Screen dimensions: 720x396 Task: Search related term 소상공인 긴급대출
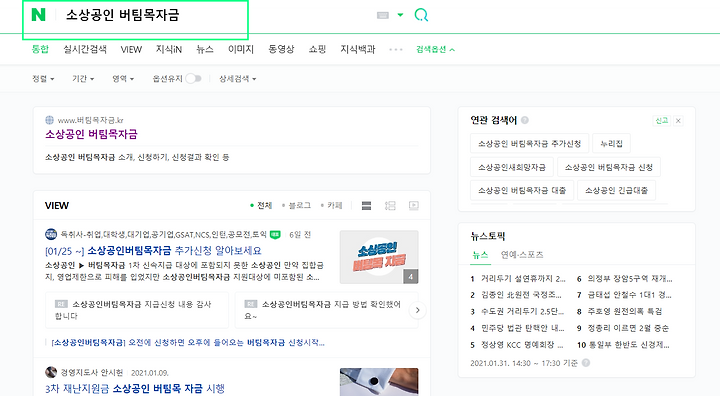tap(616, 190)
